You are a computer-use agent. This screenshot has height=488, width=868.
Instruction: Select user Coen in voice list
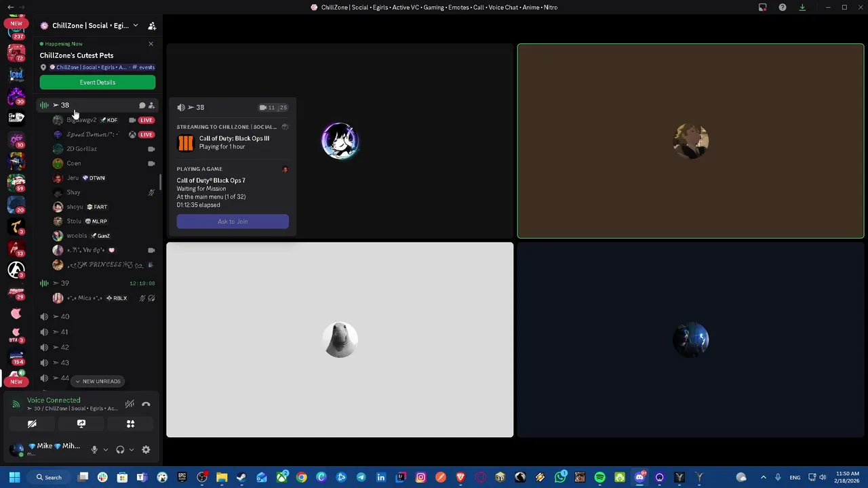tap(104, 163)
